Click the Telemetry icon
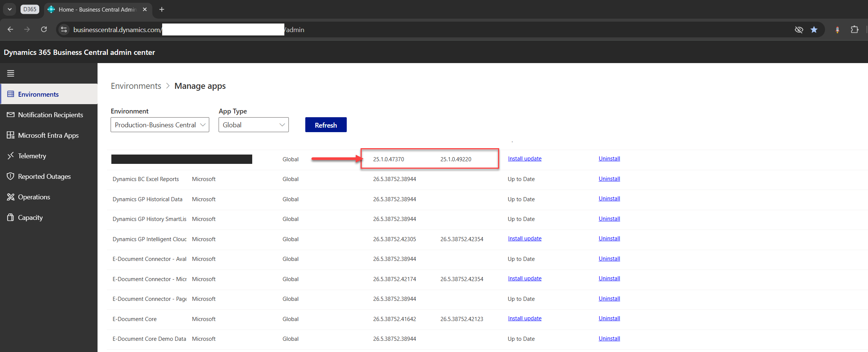868x352 pixels. 10,156
